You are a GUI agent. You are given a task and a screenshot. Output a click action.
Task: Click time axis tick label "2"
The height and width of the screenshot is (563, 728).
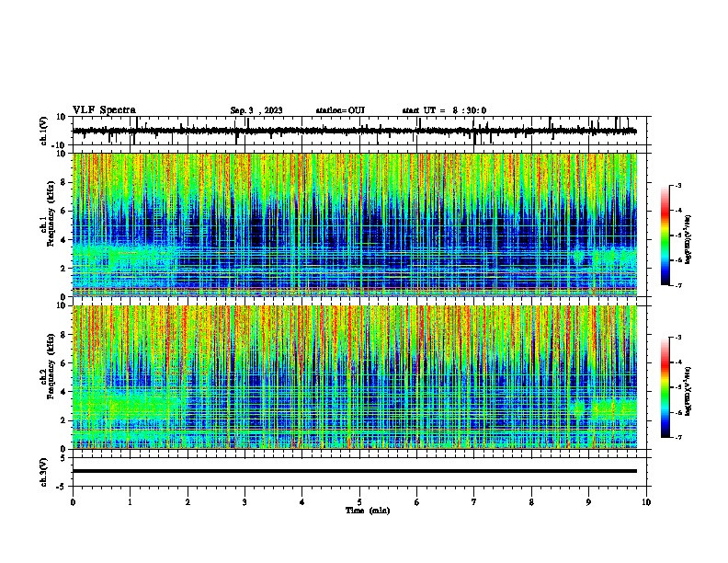point(188,502)
